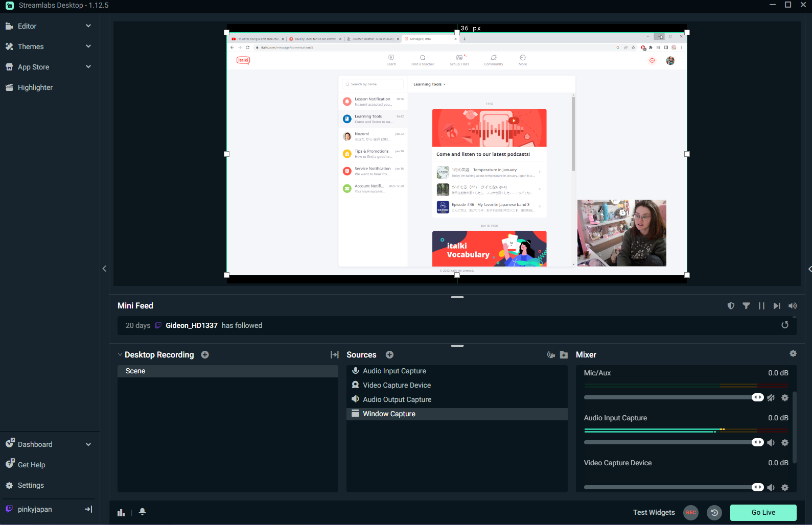Expand the Dashboard menu chevron
The image size is (812, 525).
(x=88, y=444)
